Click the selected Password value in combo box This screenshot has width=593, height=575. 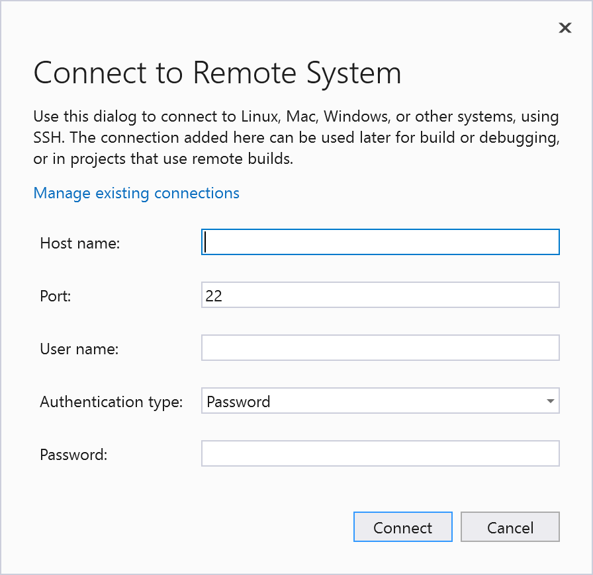coord(238,401)
